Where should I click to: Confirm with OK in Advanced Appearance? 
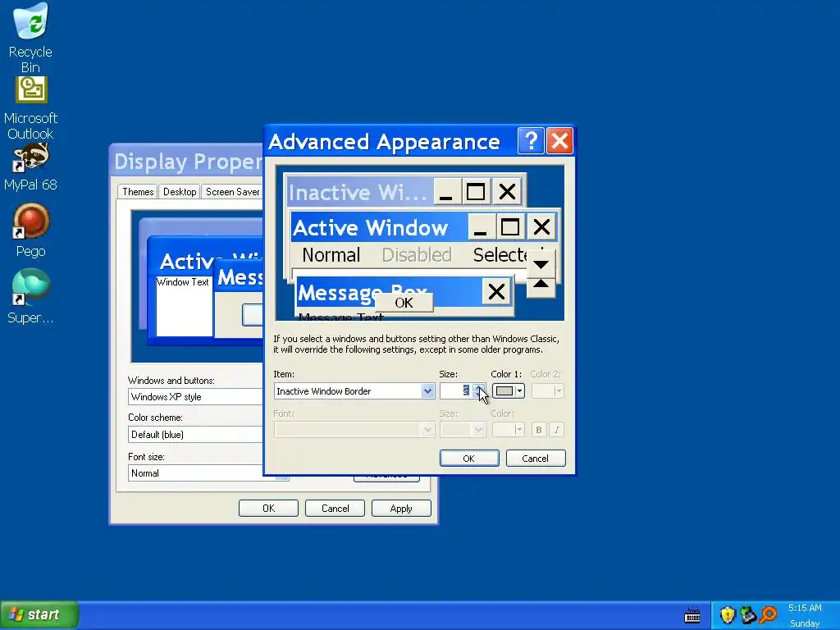point(469,459)
